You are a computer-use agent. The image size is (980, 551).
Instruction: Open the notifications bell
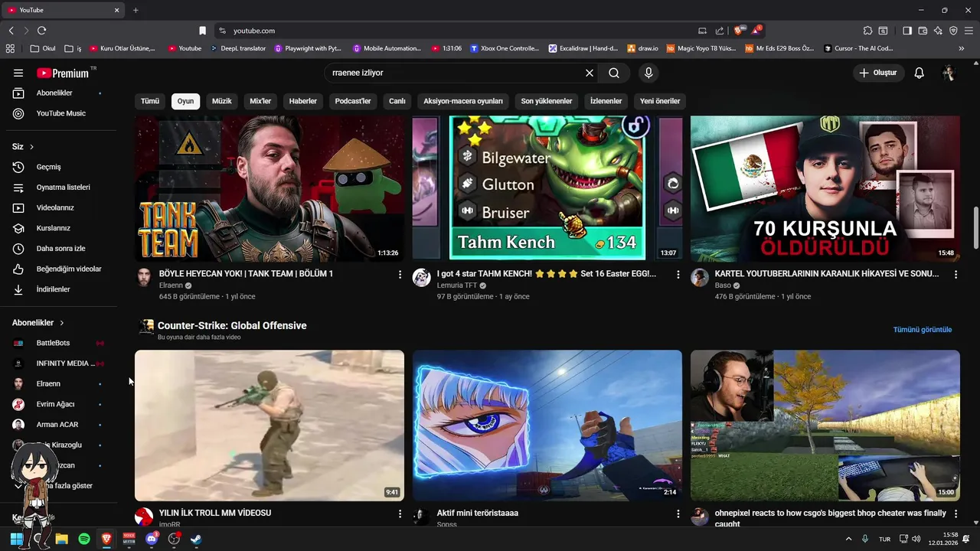(920, 73)
